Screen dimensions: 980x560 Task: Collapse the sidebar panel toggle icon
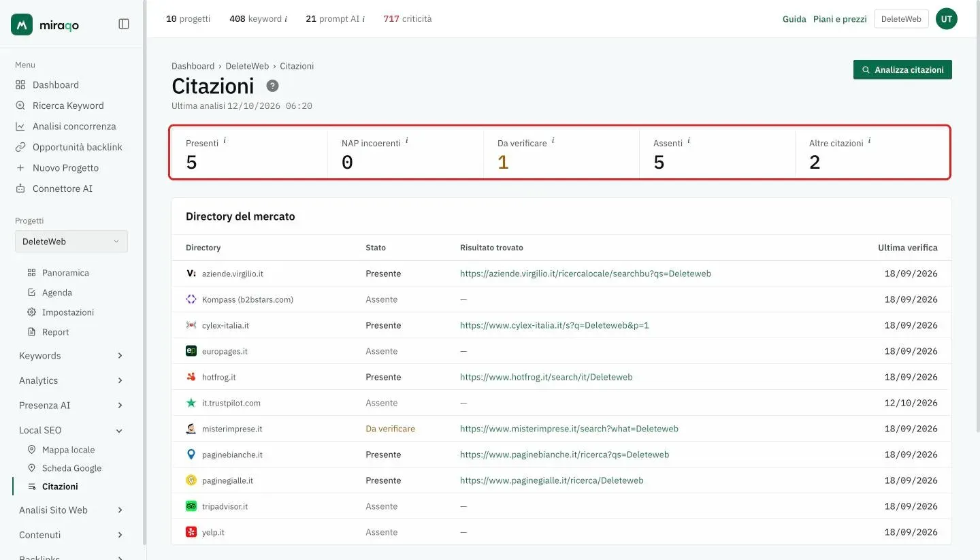click(x=124, y=24)
